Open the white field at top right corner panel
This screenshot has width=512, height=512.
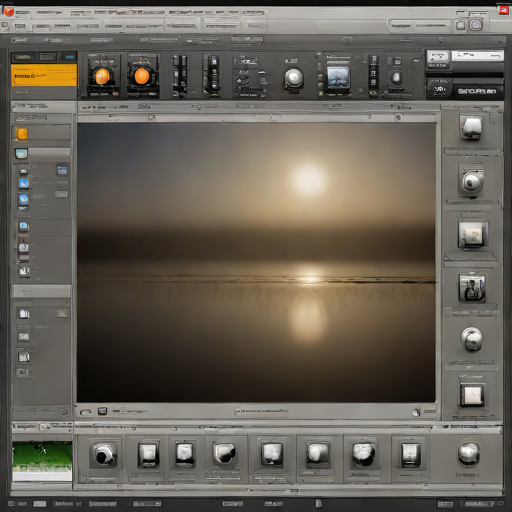pos(477,55)
